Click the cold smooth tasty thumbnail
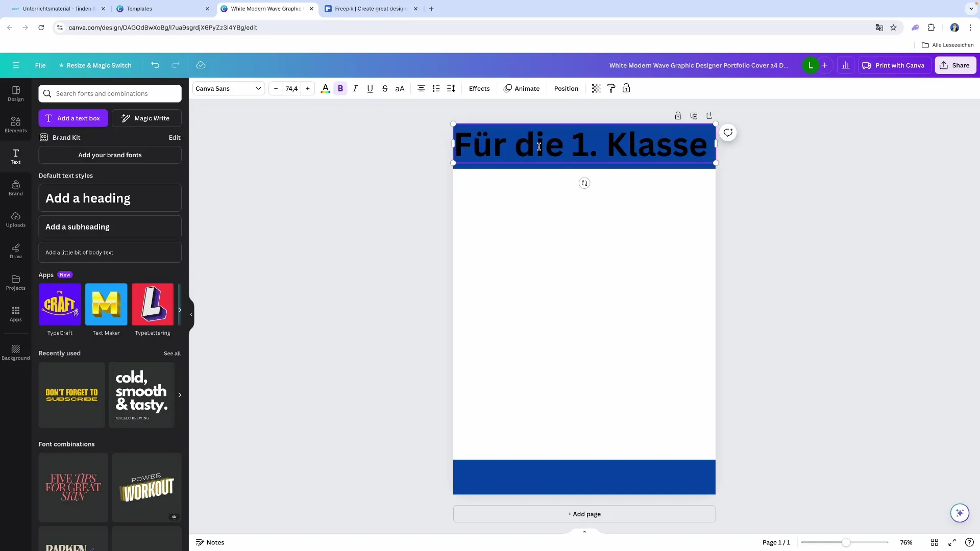The height and width of the screenshot is (551, 980). (x=141, y=394)
